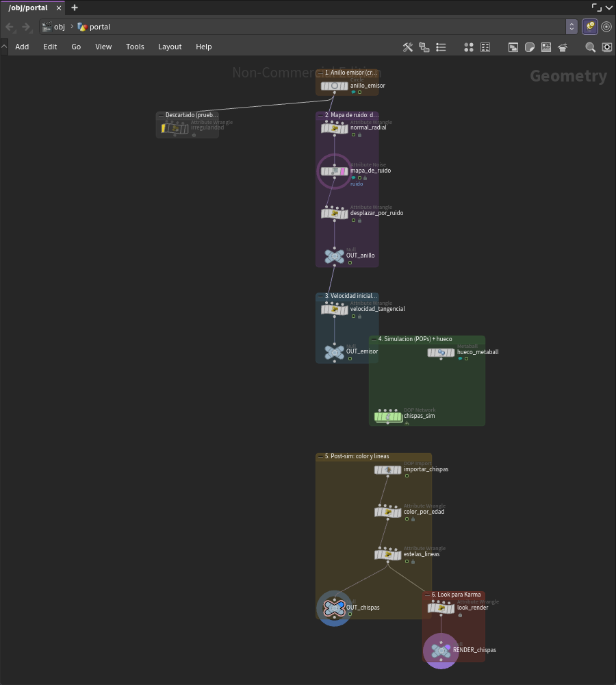The width and height of the screenshot is (616, 685).
Task: Collapse the '6. Look para Karma' network box
Action: 427,595
